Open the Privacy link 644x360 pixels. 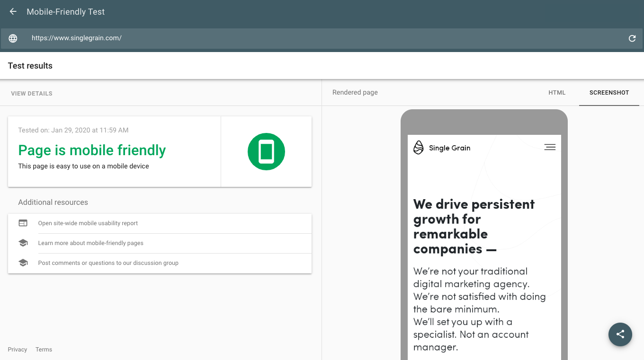tap(18, 350)
